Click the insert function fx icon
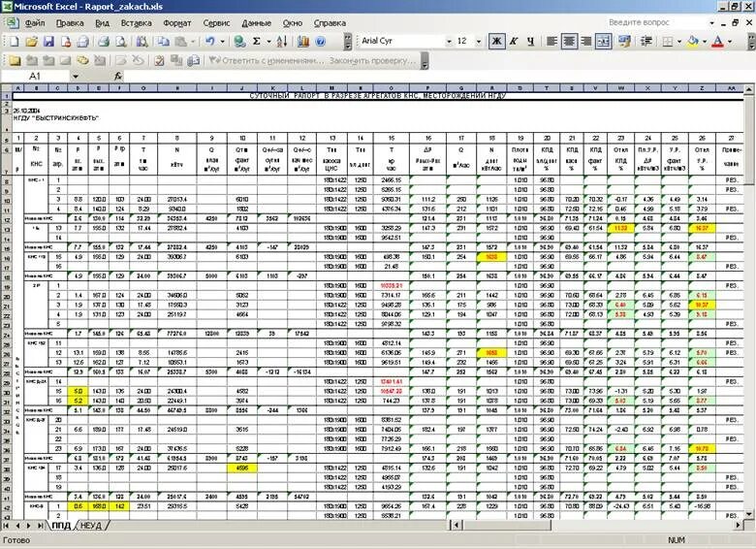 pos(118,77)
